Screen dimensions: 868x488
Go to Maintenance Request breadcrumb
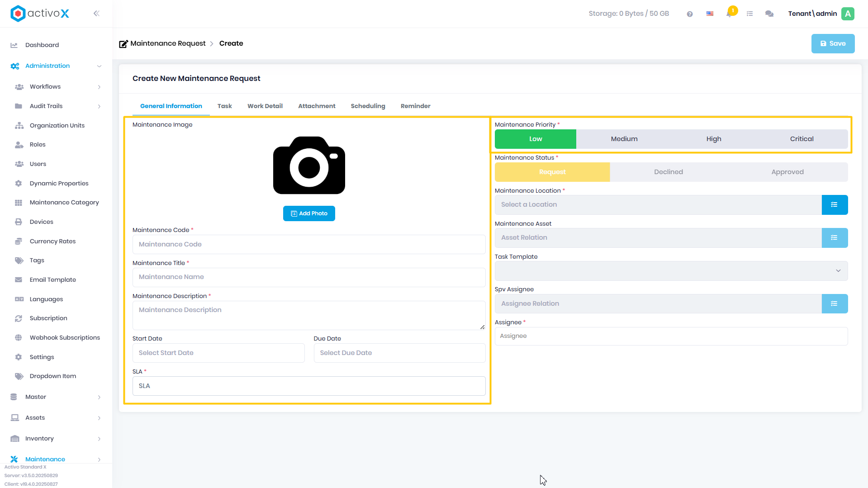click(x=168, y=43)
